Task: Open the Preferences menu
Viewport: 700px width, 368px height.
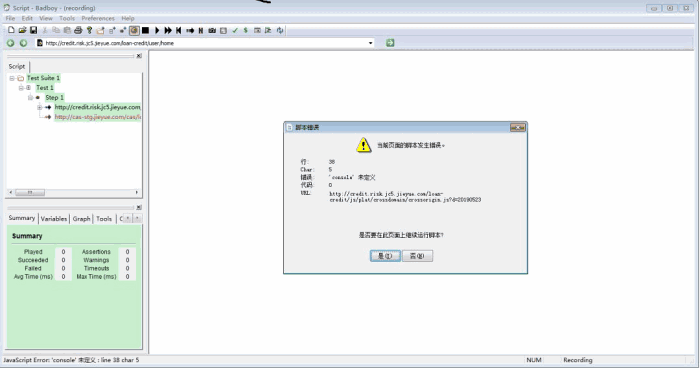Action: point(98,18)
